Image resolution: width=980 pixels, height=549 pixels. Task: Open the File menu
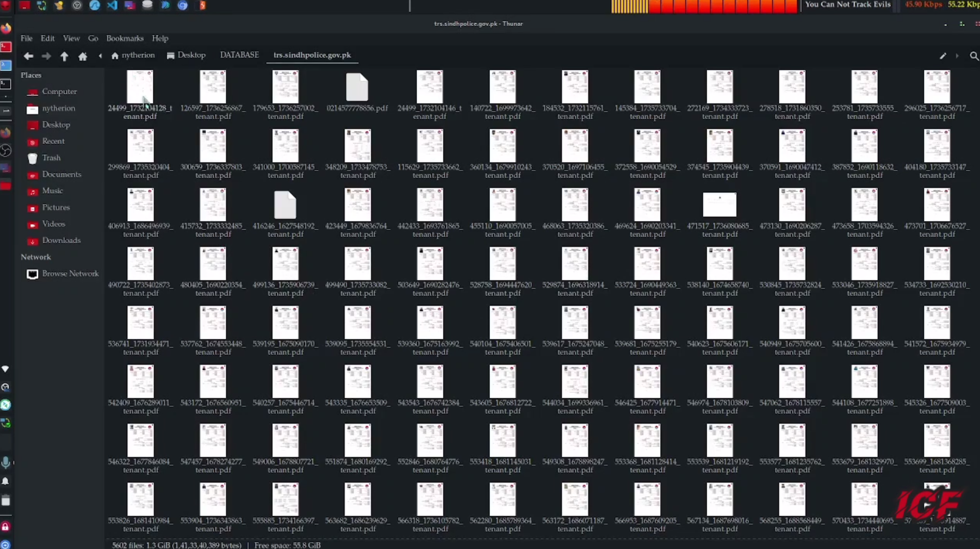[x=26, y=38]
